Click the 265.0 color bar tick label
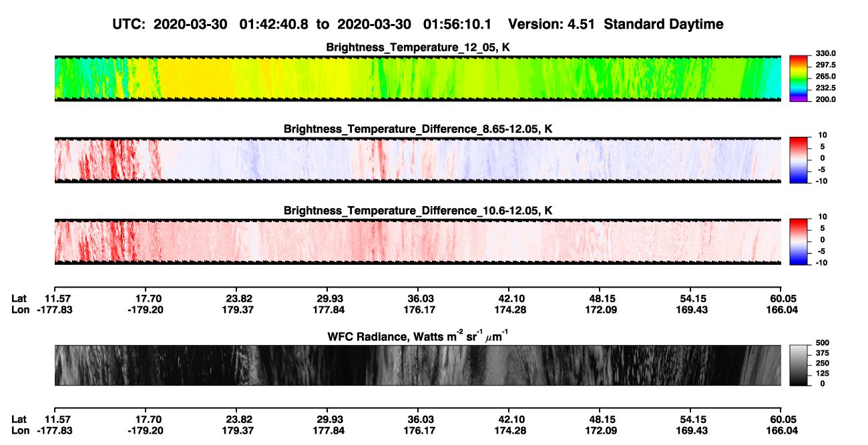This screenshot has height=445, width=868. [826, 77]
